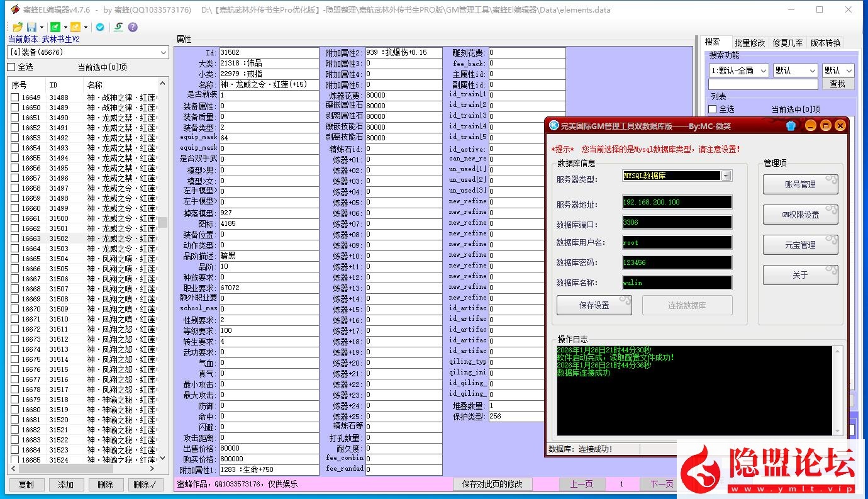Tick the checkbox for row 16649
The height and width of the screenshot is (499, 868).
pos(14,98)
